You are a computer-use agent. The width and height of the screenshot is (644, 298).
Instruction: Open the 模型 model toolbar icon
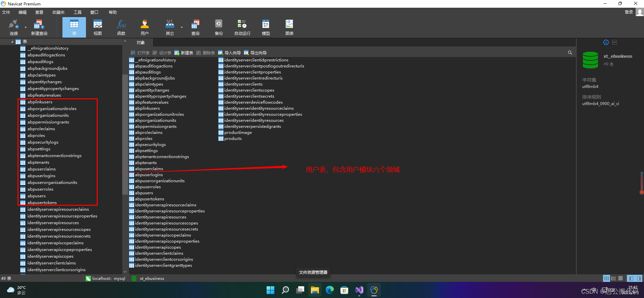[266, 27]
